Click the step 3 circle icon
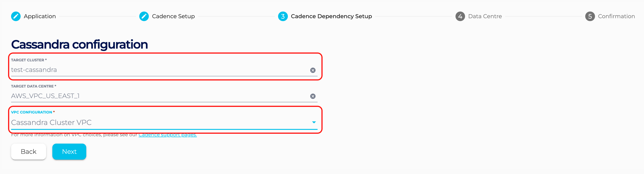Viewport: 644px width, 174px height. (283, 16)
